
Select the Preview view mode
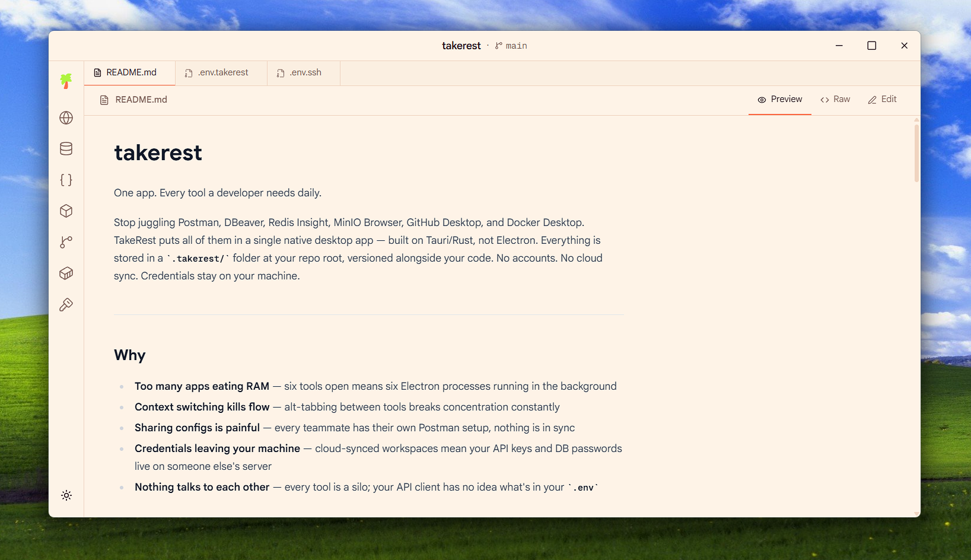(x=780, y=100)
